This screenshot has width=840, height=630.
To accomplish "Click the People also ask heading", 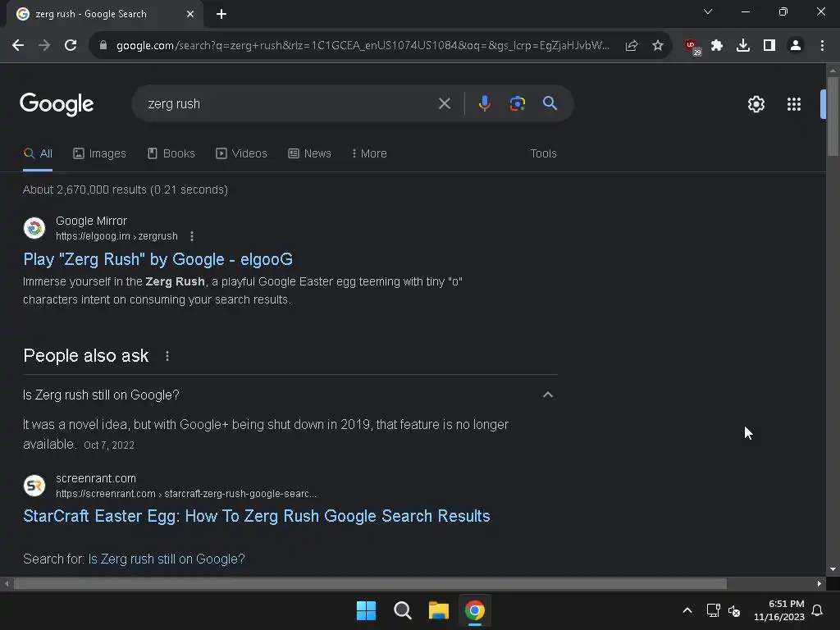I will pyautogui.click(x=86, y=356).
